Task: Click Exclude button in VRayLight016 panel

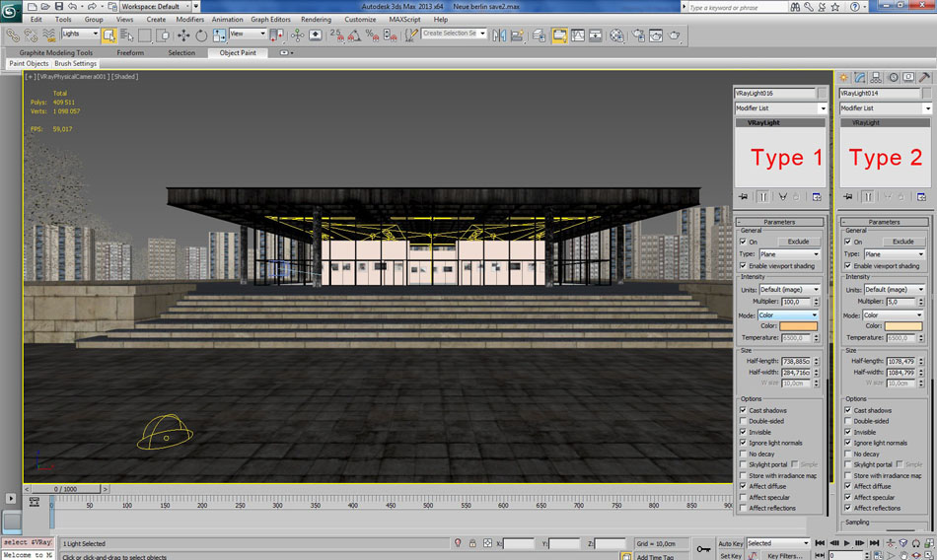Action: [x=798, y=242]
